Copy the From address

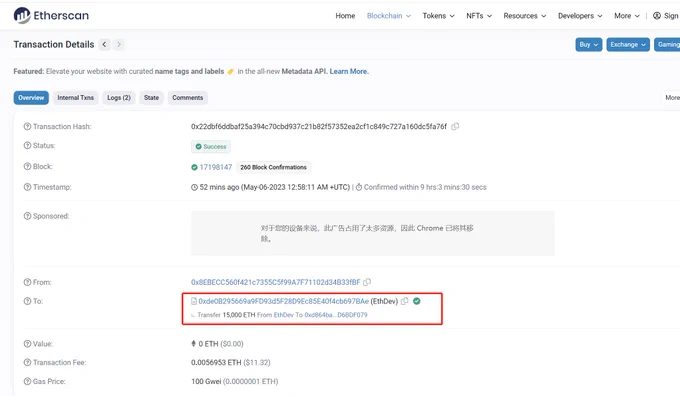click(367, 282)
